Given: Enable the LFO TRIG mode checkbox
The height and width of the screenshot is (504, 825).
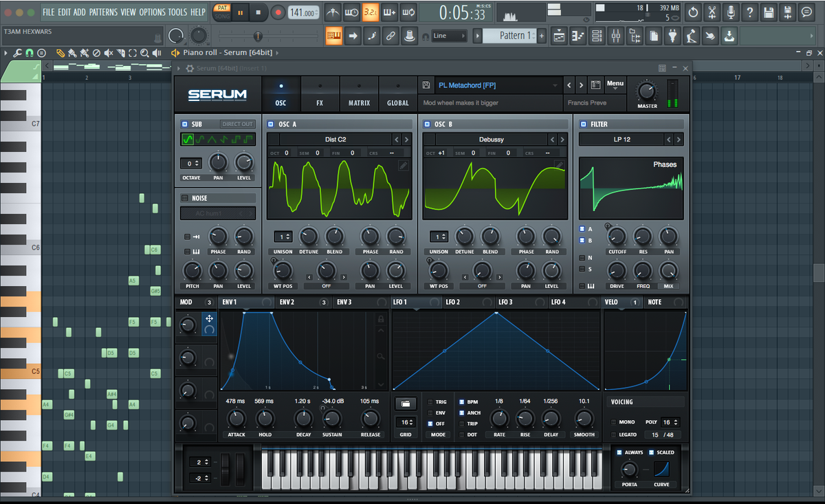Looking at the screenshot, I should click(x=430, y=402).
